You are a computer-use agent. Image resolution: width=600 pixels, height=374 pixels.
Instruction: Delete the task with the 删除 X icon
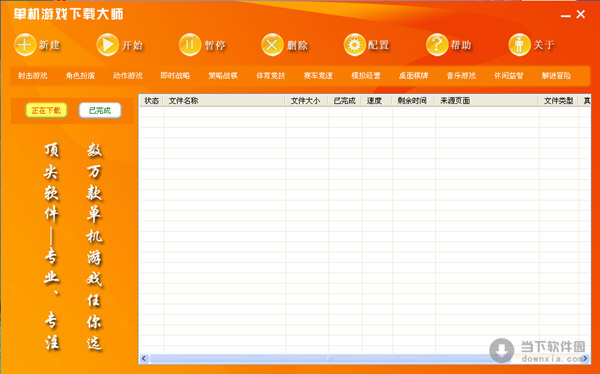(272, 45)
